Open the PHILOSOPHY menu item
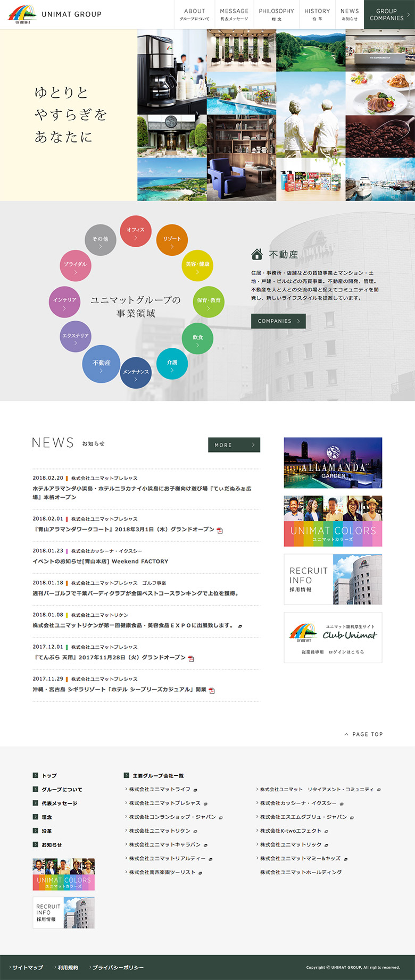Image resolution: width=415 pixels, height=980 pixels. pyautogui.click(x=276, y=14)
